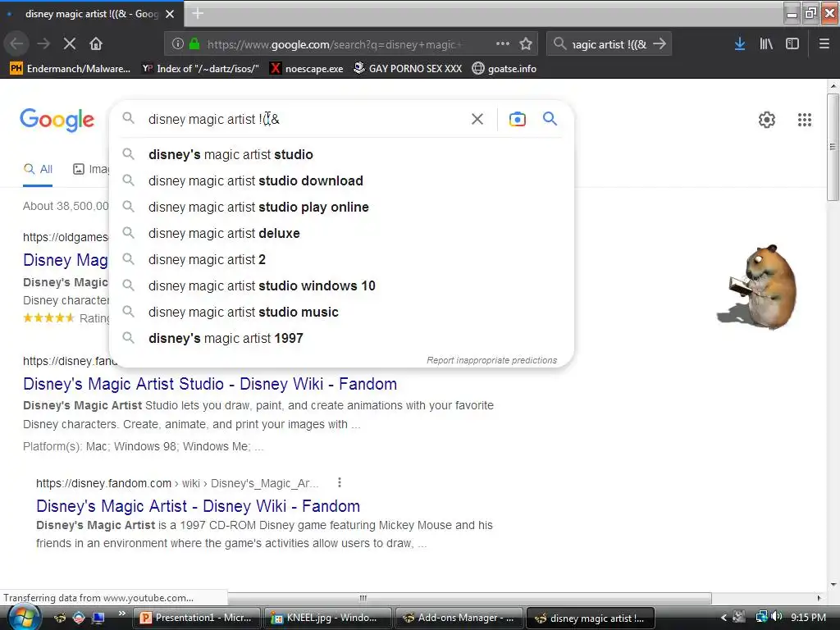Switch to the Images results tab
Viewport: 840px width, 630px height.
click(90, 169)
